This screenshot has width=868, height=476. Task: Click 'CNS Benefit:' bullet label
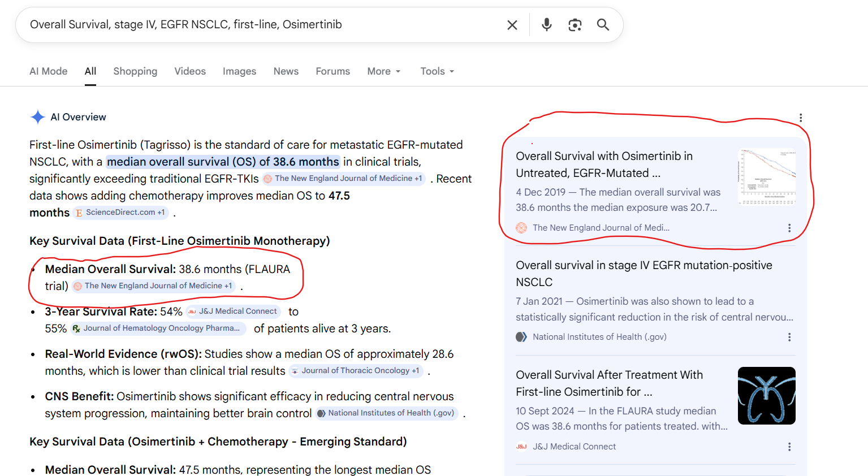80,396
